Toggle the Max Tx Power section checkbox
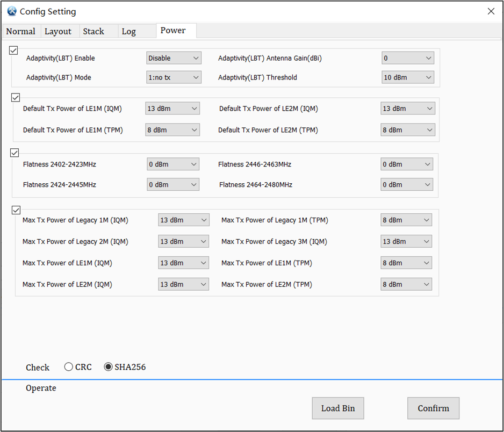504x432 pixels. point(16,210)
